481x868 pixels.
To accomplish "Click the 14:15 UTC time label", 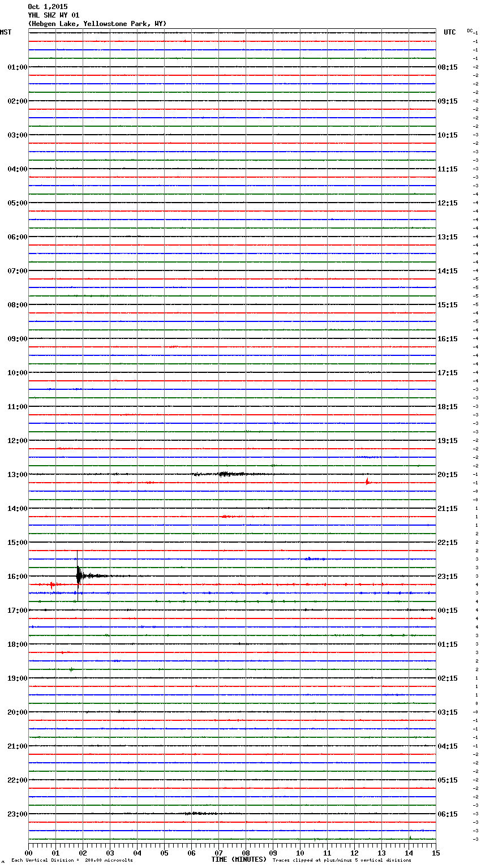I will (448, 271).
